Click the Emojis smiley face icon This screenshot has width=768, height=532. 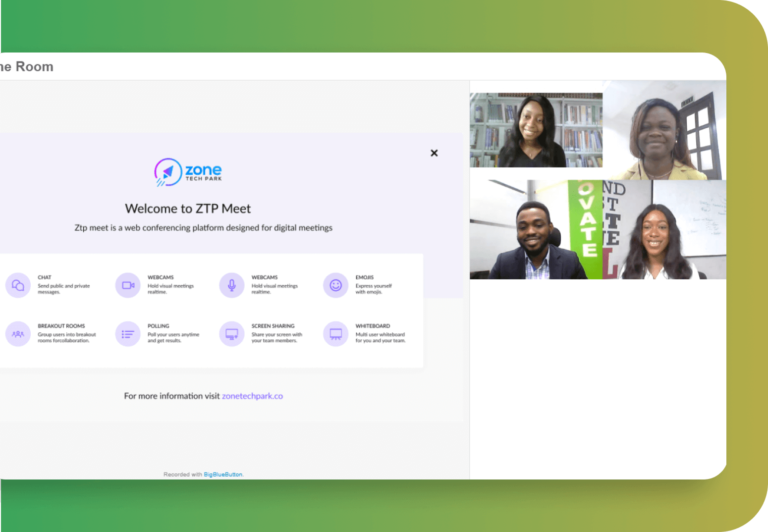click(x=336, y=285)
